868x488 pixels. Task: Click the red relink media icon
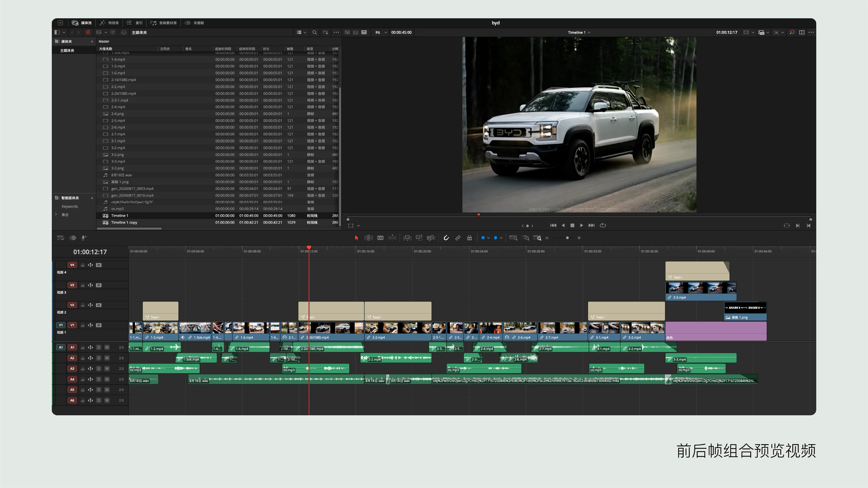click(88, 32)
